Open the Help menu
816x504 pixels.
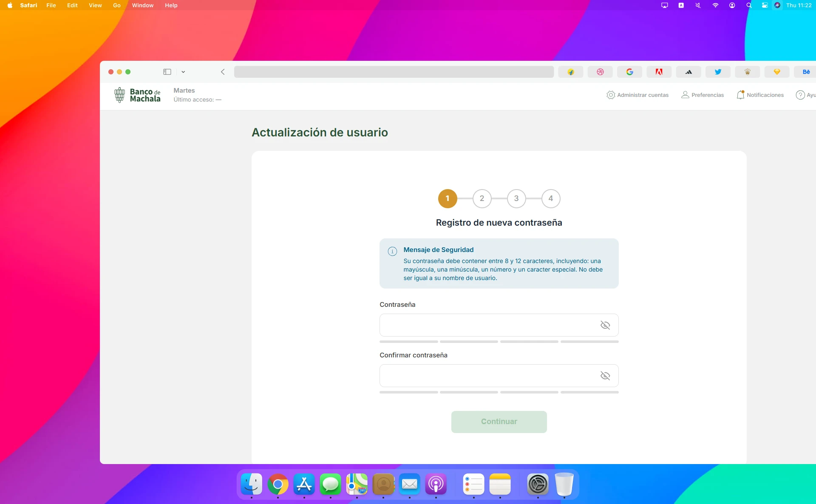(x=171, y=5)
